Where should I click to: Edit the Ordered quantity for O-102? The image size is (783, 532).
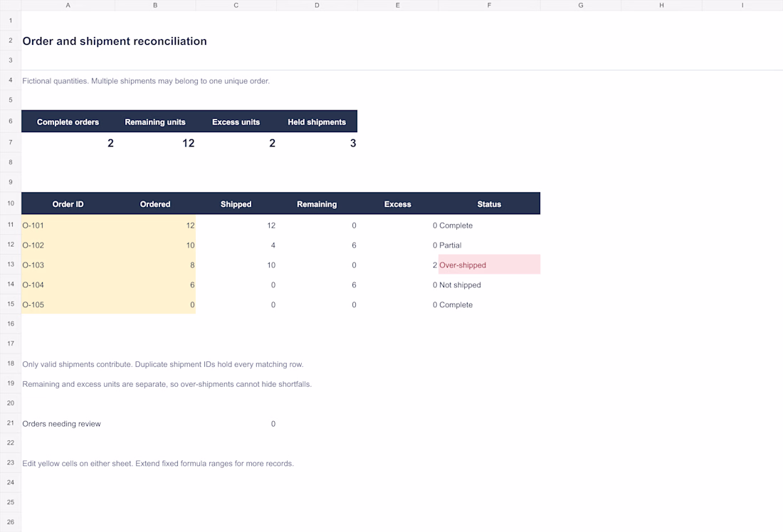pyautogui.click(x=155, y=245)
